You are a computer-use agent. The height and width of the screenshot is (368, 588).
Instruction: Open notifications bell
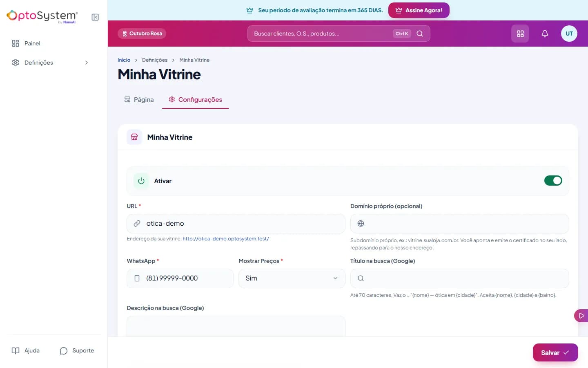(545, 34)
